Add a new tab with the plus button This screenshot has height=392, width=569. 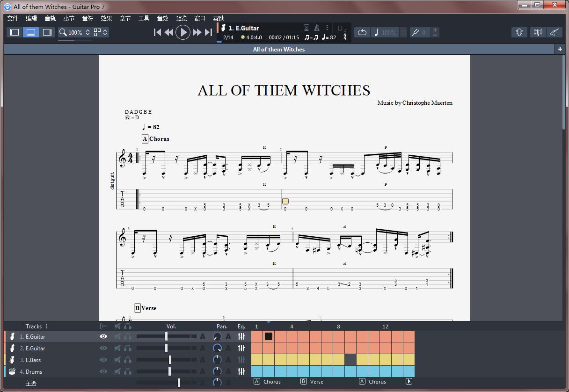coord(560,49)
